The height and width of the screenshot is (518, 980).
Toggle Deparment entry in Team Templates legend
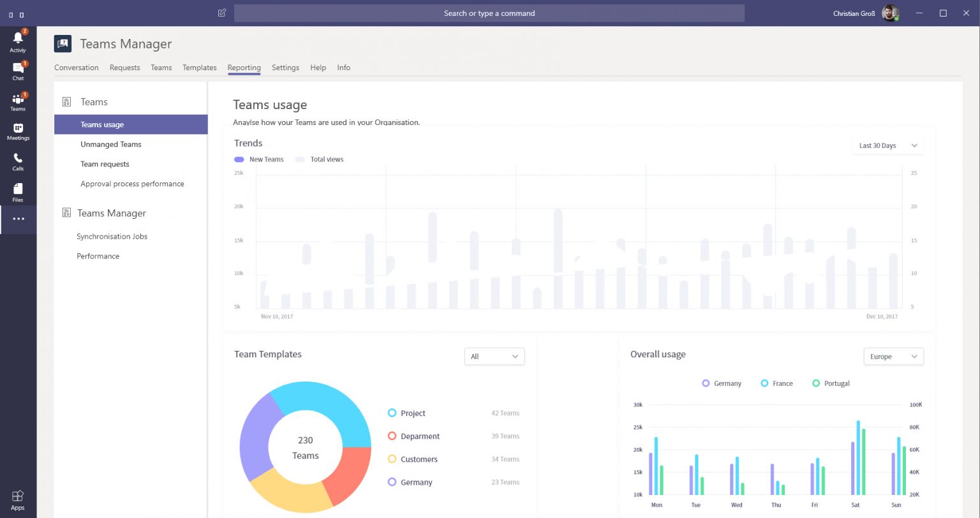tap(414, 436)
